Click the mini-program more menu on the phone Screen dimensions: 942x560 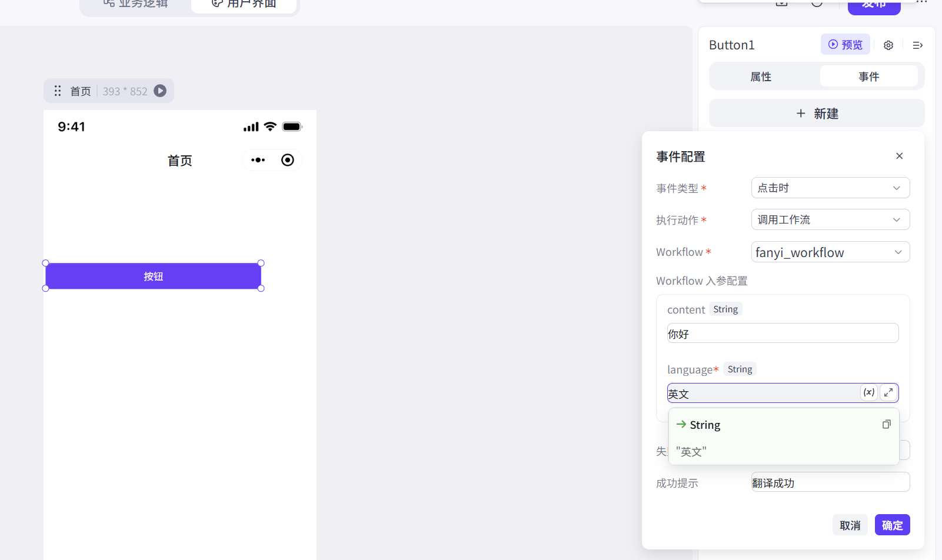(x=258, y=159)
